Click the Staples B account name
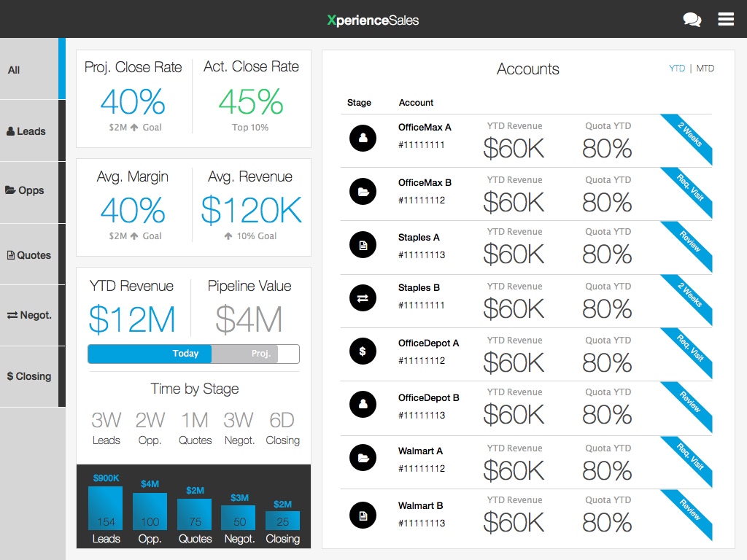The image size is (747, 560). tap(419, 287)
